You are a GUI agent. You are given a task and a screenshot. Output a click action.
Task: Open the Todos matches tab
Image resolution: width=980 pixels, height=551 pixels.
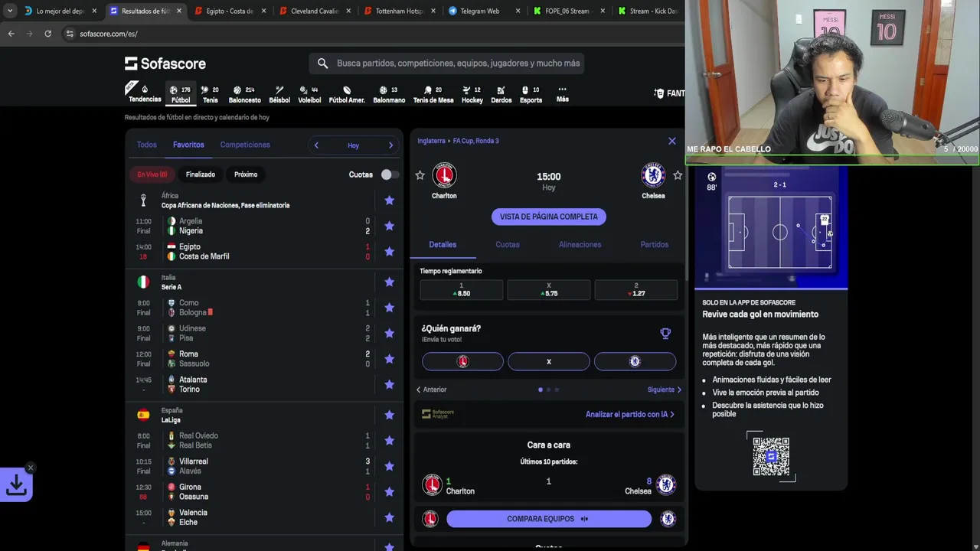146,145
